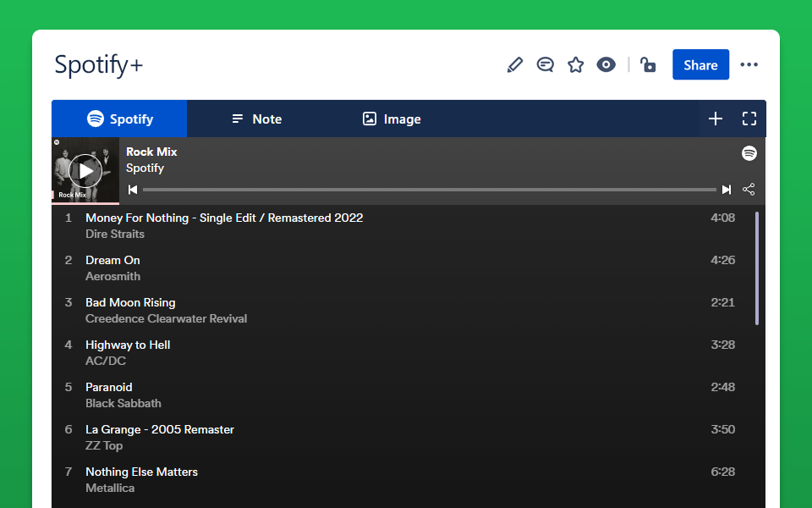Screen dimensions: 812x508
Task: Click the 3:28 duration of Highway to Hell
Action: [x=723, y=345]
